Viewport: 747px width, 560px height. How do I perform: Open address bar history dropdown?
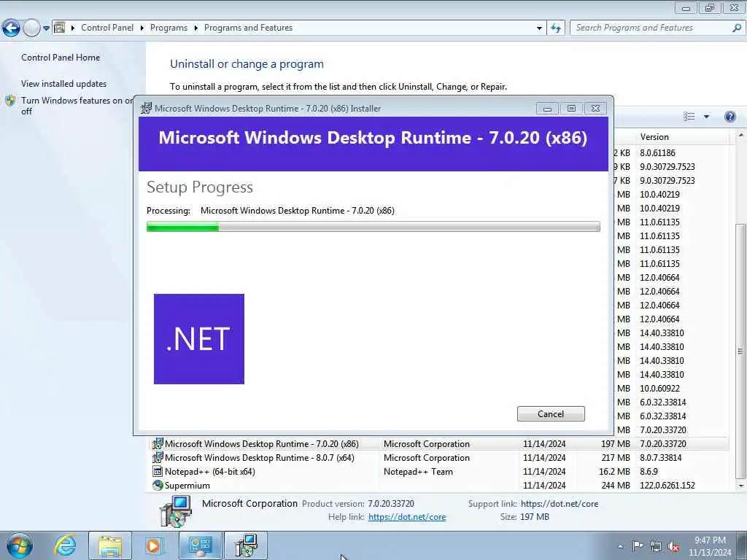[539, 28]
